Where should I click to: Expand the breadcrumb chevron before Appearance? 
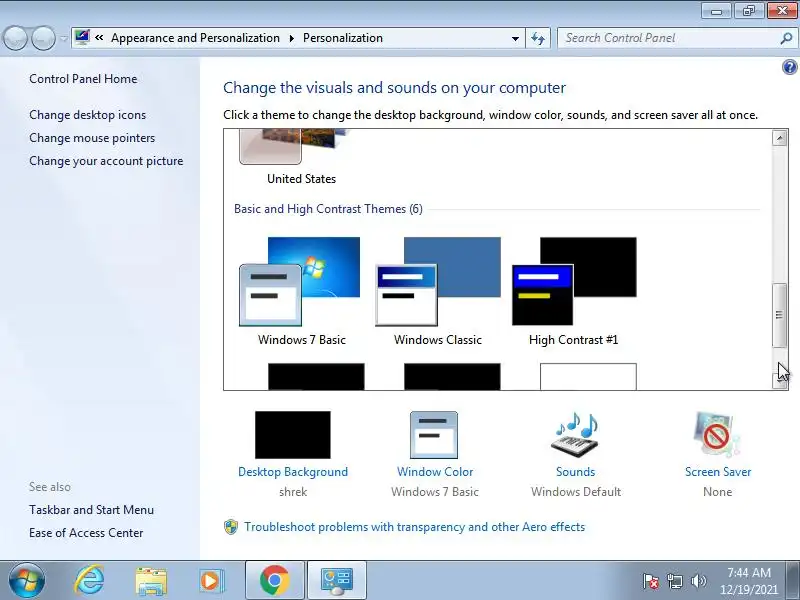point(99,38)
